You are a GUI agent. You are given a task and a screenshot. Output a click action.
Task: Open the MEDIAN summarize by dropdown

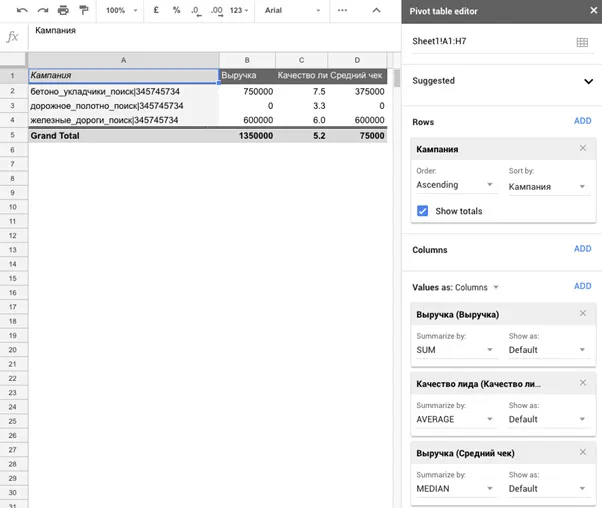pyautogui.click(x=455, y=489)
